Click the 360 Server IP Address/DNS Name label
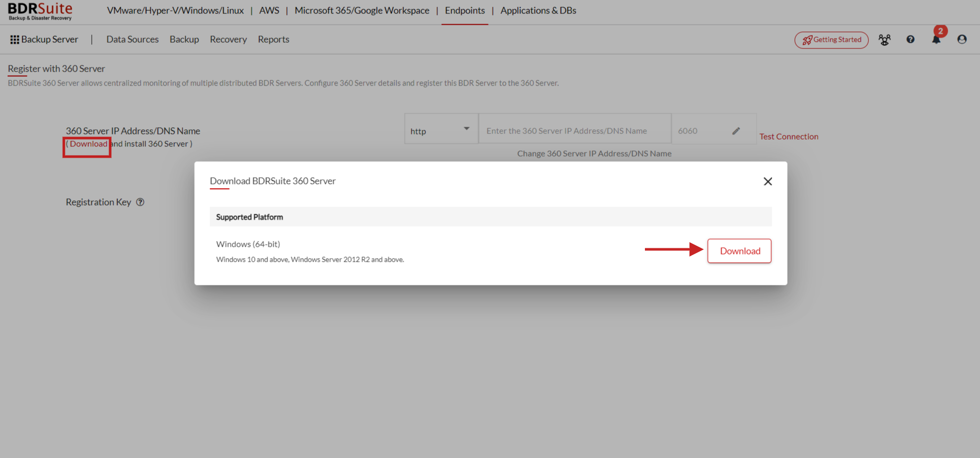The height and width of the screenshot is (458, 980). click(x=133, y=131)
